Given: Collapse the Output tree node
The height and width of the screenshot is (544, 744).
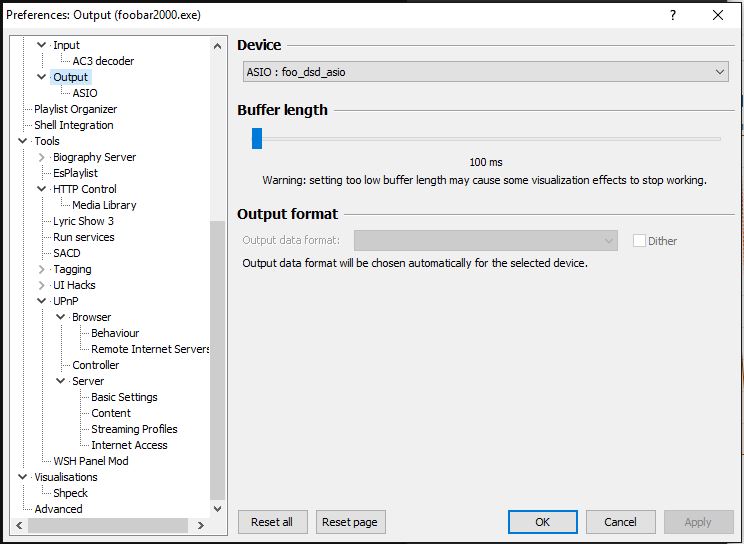Looking at the screenshot, I should point(41,77).
